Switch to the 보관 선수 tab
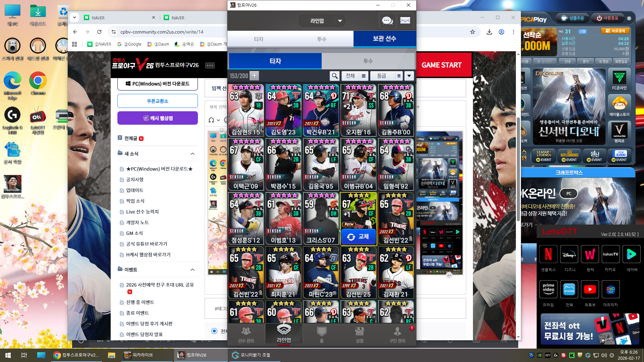Screen dimensions: 644x362 tap(384, 39)
